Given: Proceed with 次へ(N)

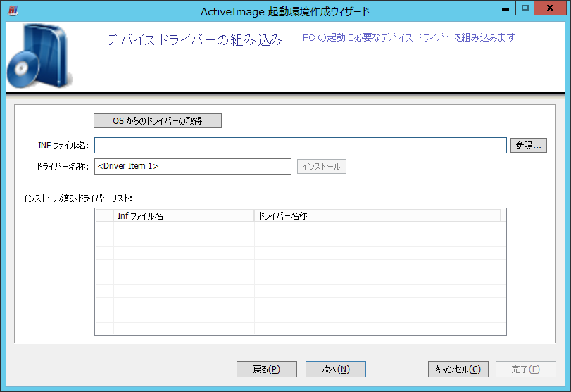Looking at the screenshot, I should (335, 369).
